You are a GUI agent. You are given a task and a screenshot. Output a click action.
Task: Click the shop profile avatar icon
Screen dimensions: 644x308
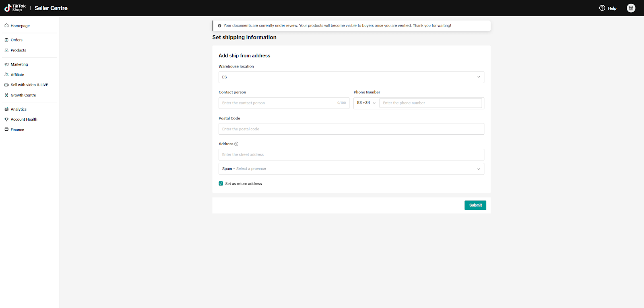point(631,8)
